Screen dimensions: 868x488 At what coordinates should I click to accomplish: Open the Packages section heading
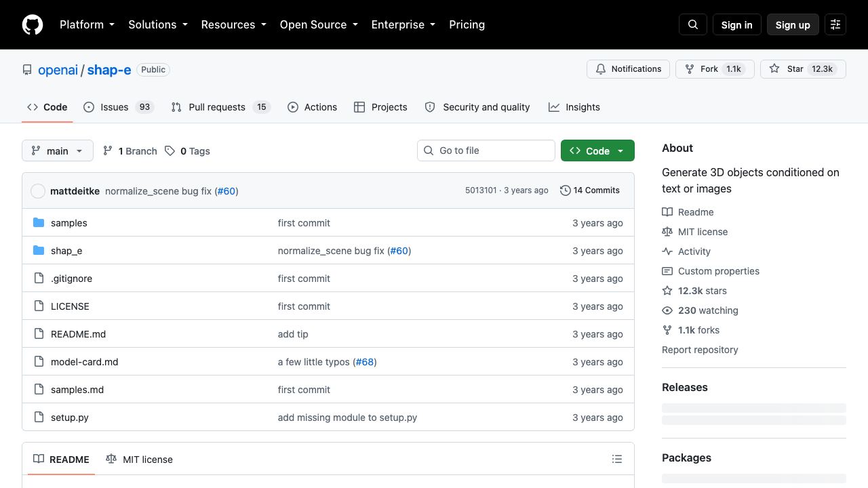coord(686,458)
